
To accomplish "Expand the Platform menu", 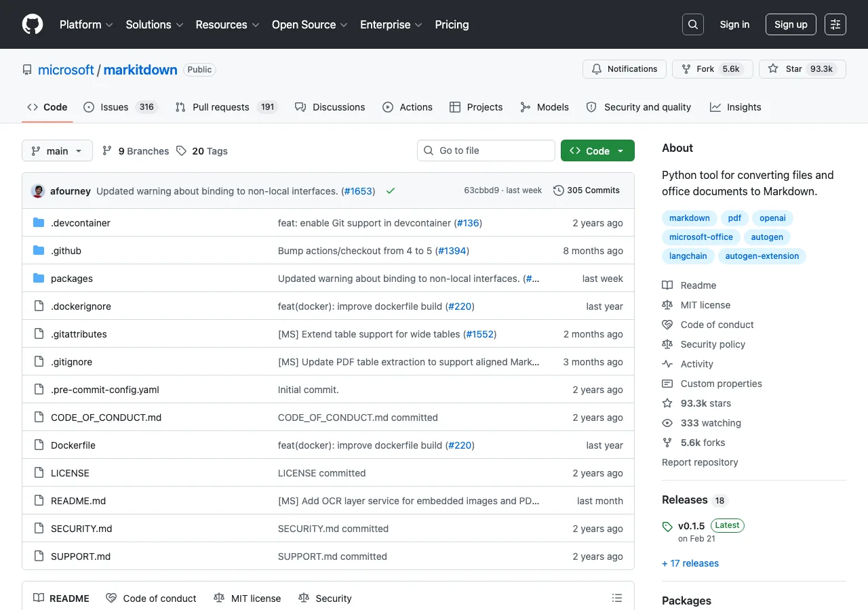I will (x=86, y=24).
